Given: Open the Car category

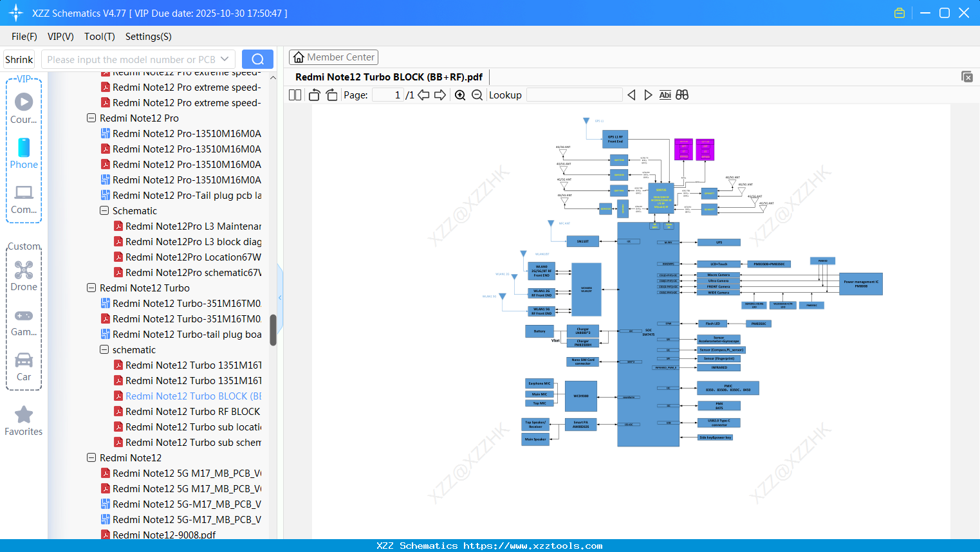Looking at the screenshot, I should (24, 367).
